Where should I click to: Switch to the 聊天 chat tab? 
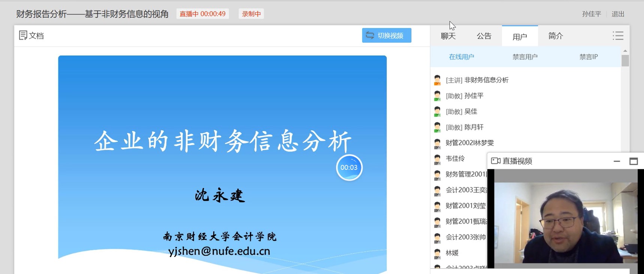click(x=448, y=36)
